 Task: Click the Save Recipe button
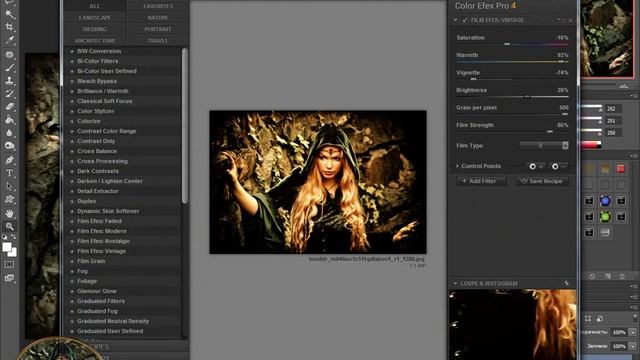click(x=542, y=181)
